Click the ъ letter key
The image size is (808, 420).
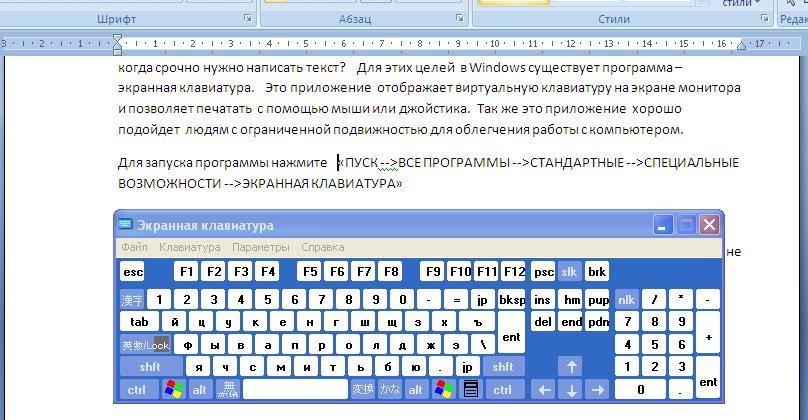tap(477, 322)
